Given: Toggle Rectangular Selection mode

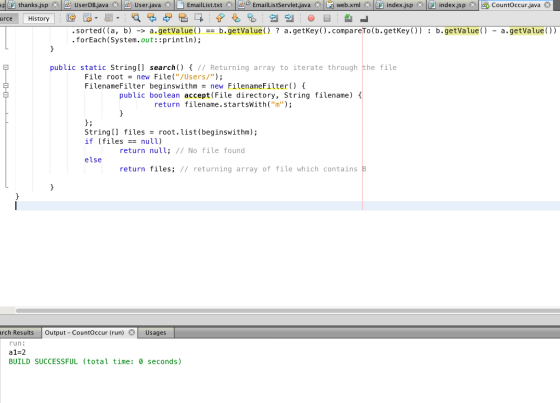Looking at the screenshot, I should tap(199, 18).
